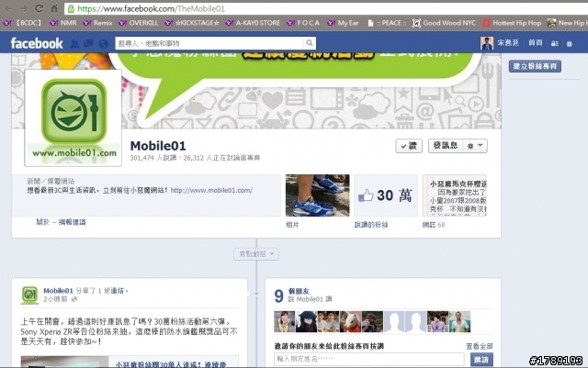Open the browser home icon
588x368 pixels.
[x=54, y=8]
